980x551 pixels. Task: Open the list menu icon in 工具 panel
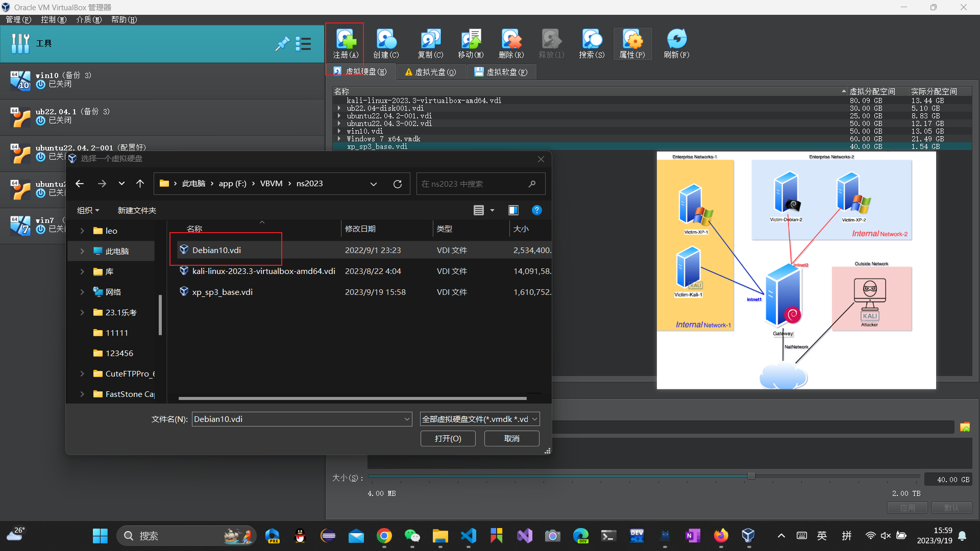[304, 44]
